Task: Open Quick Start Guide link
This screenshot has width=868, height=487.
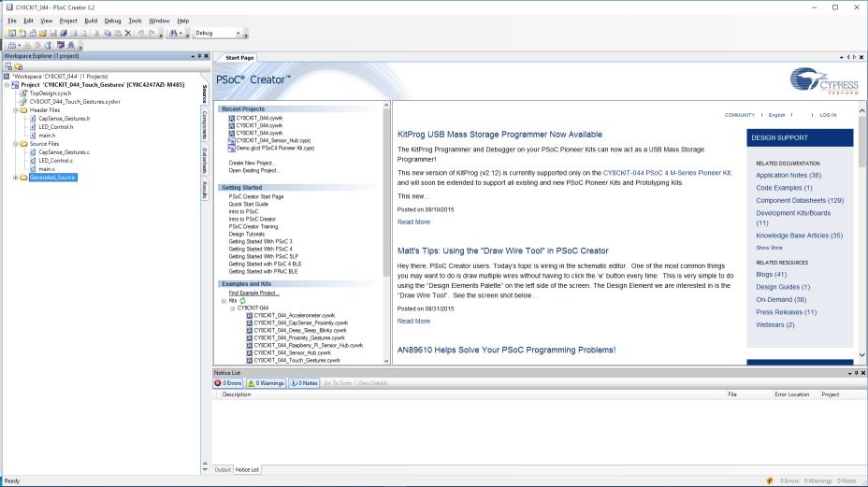Action: [249, 204]
